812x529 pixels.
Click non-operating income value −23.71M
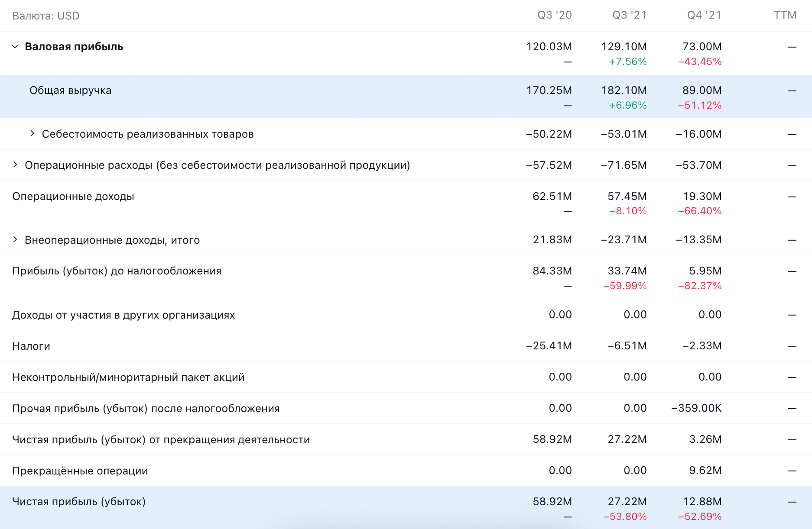pos(624,240)
